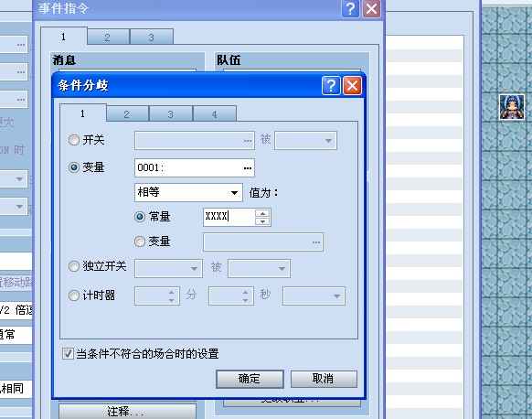Click ellipsis of the lower 变量 field

click(316, 242)
